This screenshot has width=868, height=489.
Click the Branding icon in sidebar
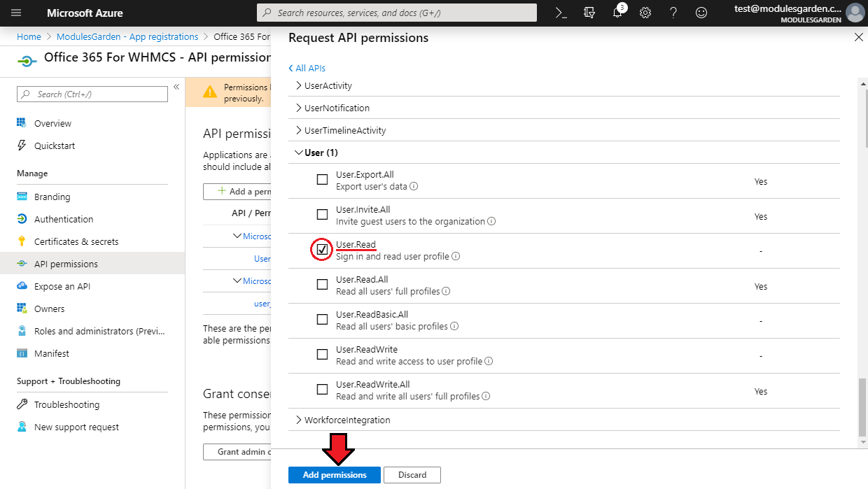(x=22, y=197)
